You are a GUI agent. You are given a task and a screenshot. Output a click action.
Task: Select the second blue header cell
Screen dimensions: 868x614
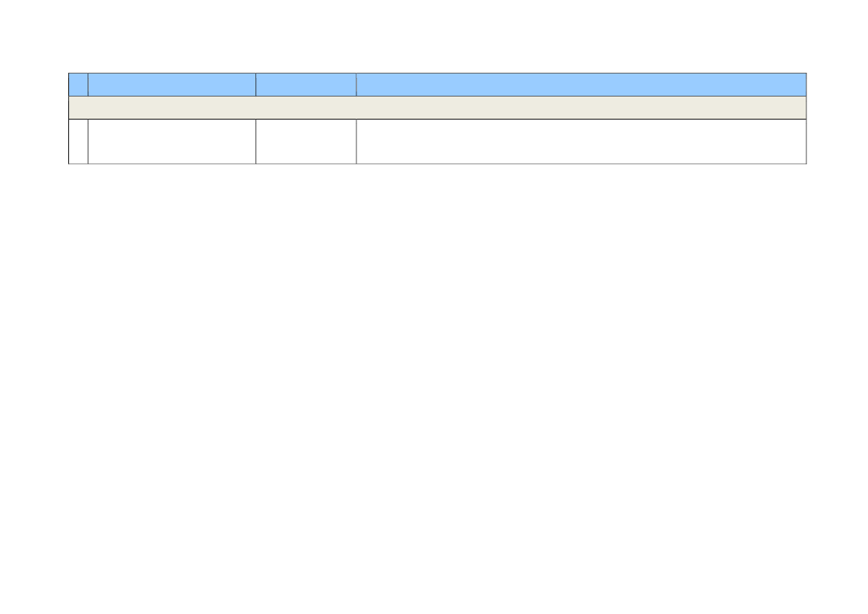point(172,85)
